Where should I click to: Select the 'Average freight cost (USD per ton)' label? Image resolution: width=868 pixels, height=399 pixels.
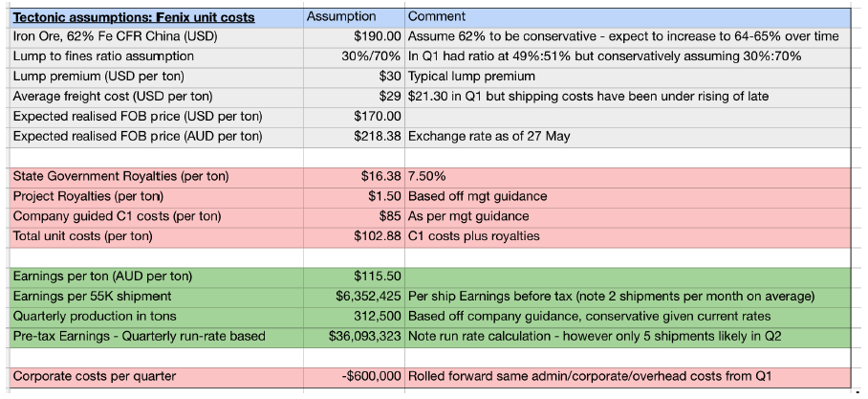click(x=113, y=97)
